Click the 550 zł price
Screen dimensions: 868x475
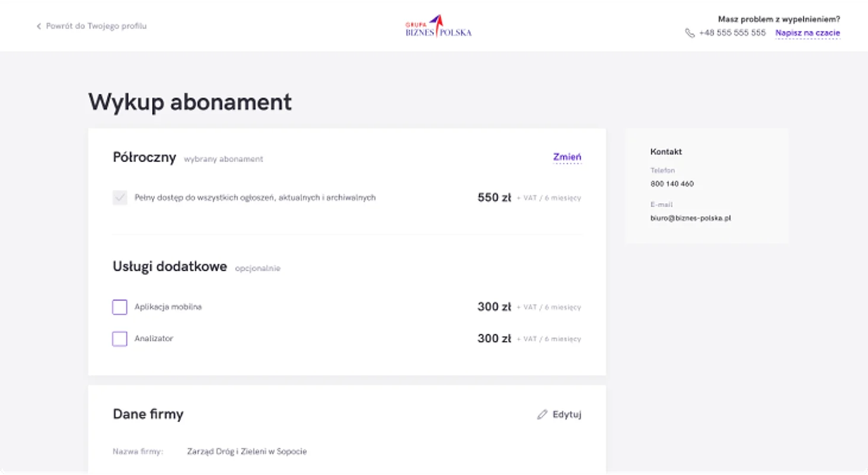pyautogui.click(x=494, y=198)
